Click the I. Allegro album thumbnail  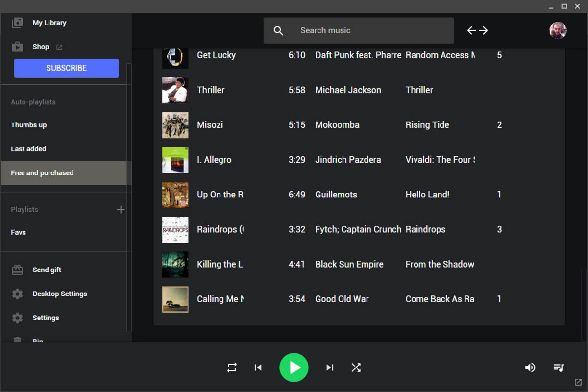coord(175,160)
